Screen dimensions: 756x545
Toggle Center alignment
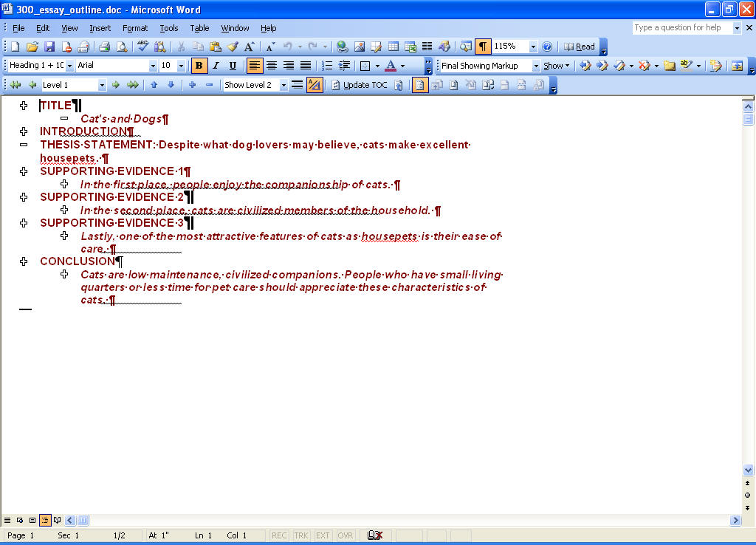tap(272, 66)
